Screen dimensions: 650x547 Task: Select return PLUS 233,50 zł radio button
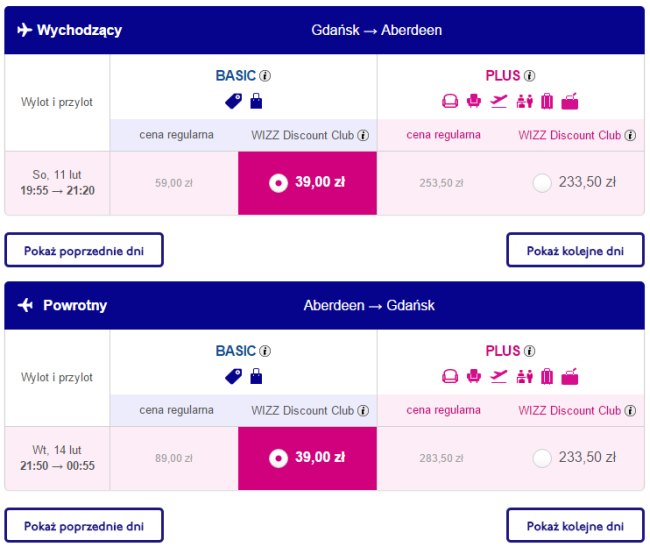point(542,458)
